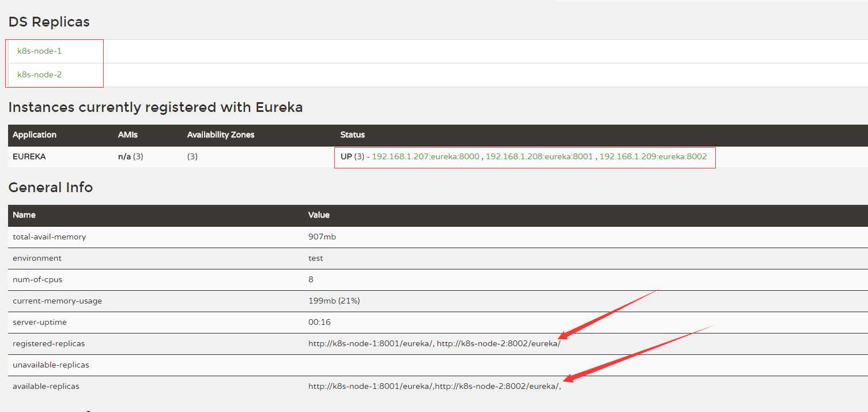The image size is (868, 412).
Task: Open instance 192.168.1.209:eureka:8002 link
Action: 653,156
